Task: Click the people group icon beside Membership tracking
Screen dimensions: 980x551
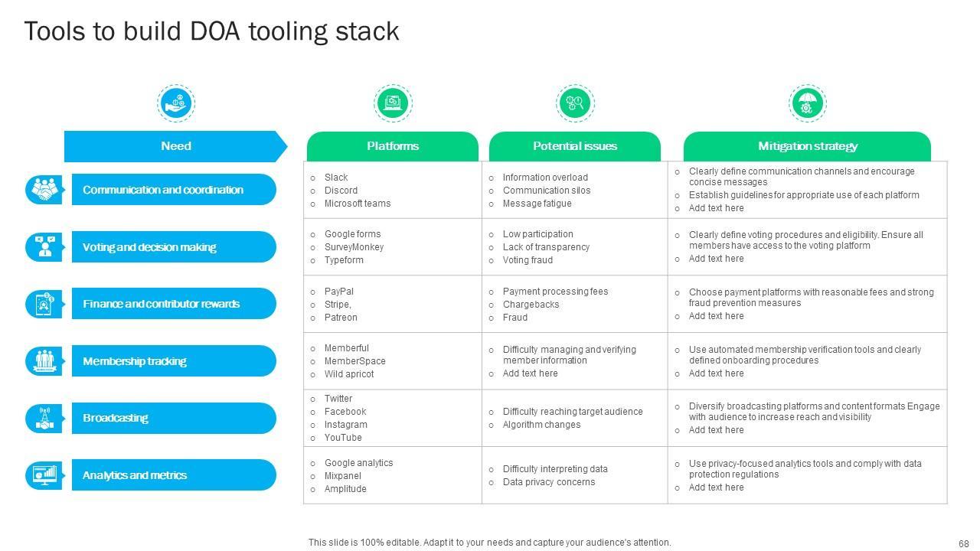Action: coord(45,361)
